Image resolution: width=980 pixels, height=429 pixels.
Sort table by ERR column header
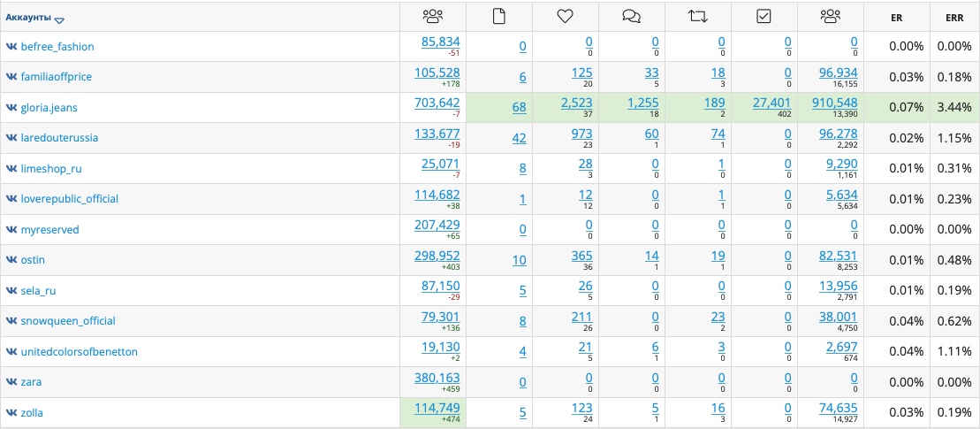coord(954,19)
